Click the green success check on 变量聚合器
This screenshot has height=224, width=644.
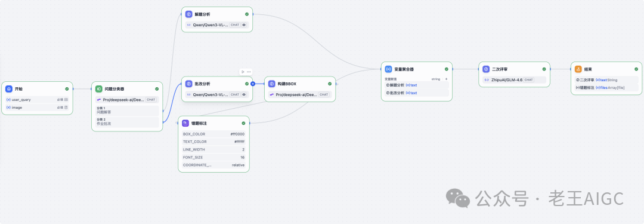[447, 69]
